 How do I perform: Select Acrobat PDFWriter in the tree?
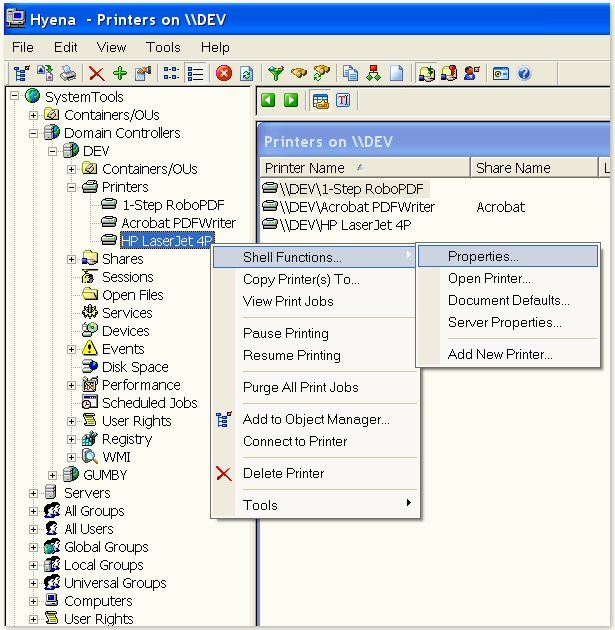click(178, 223)
